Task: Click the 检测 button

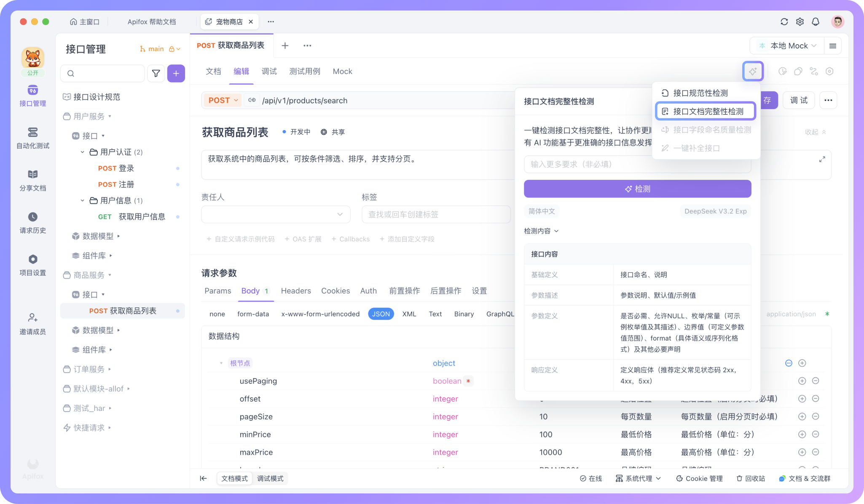Action: point(637,189)
